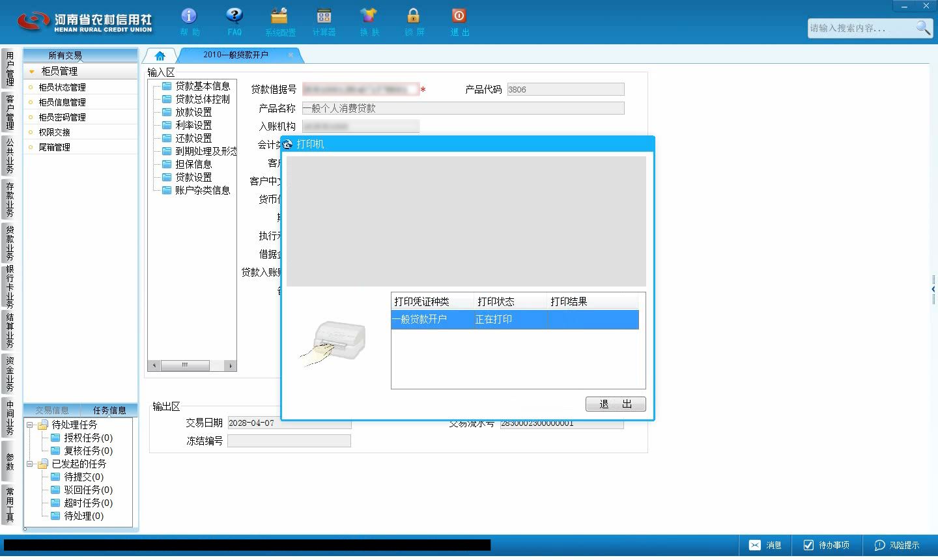
Task: Click the folder icon beside 驳回任务(0)
Action: tap(56, 490)
